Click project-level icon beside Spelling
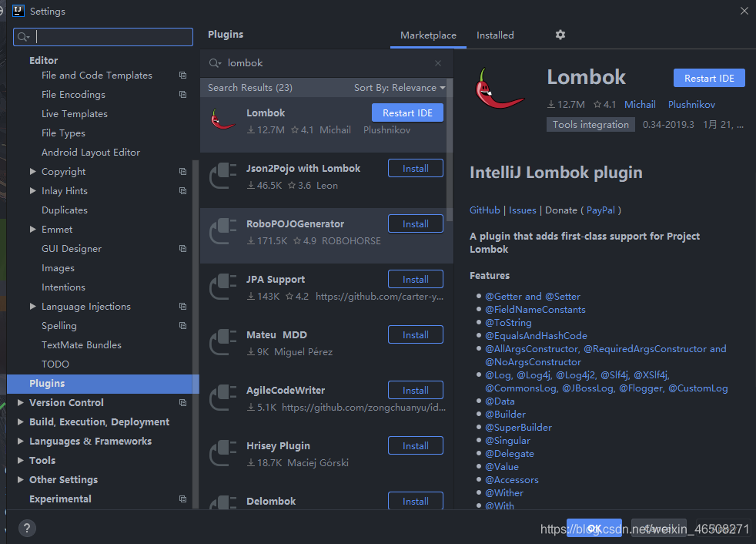756x544 pixels. click(x=182, y=326)
